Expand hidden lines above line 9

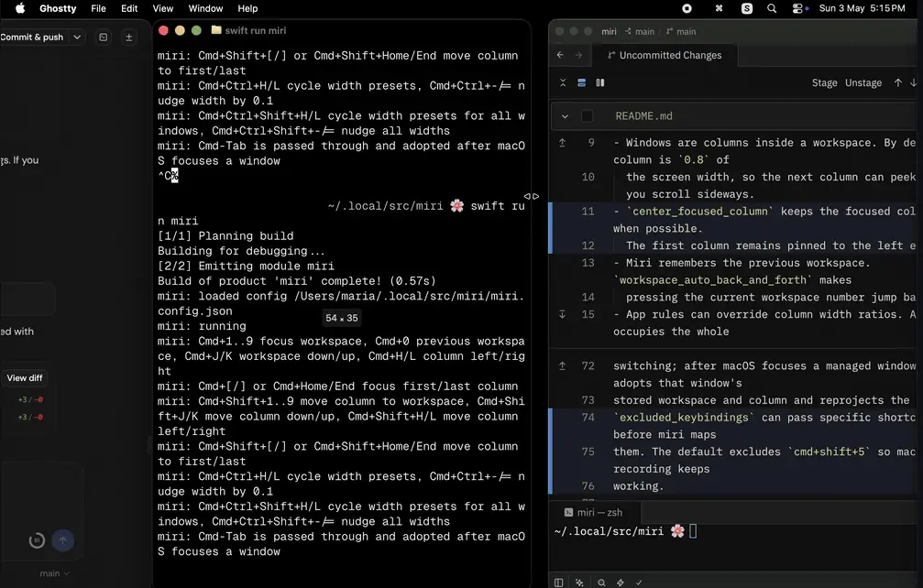562,143
